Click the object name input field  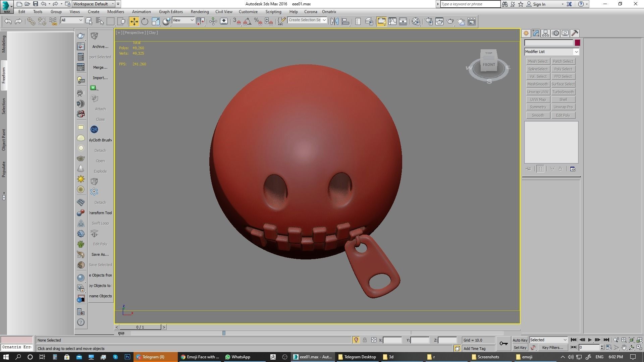[549, 43]
